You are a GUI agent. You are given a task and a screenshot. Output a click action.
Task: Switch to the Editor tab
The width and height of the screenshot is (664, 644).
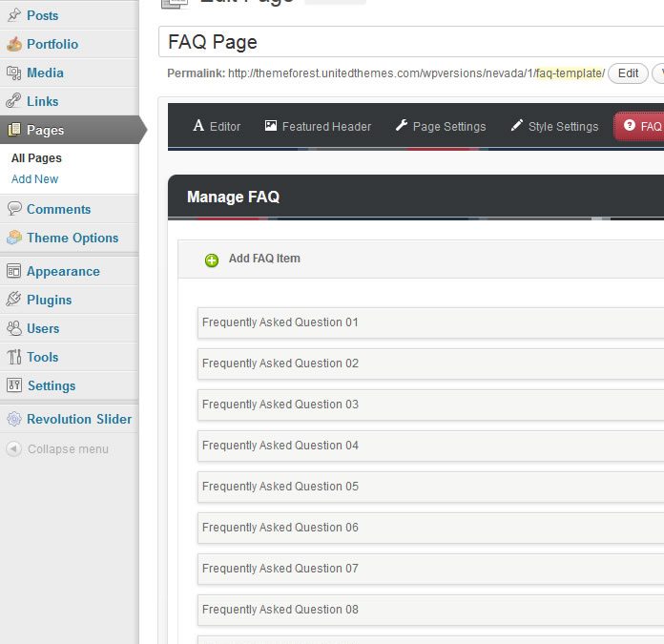(217, 126)
